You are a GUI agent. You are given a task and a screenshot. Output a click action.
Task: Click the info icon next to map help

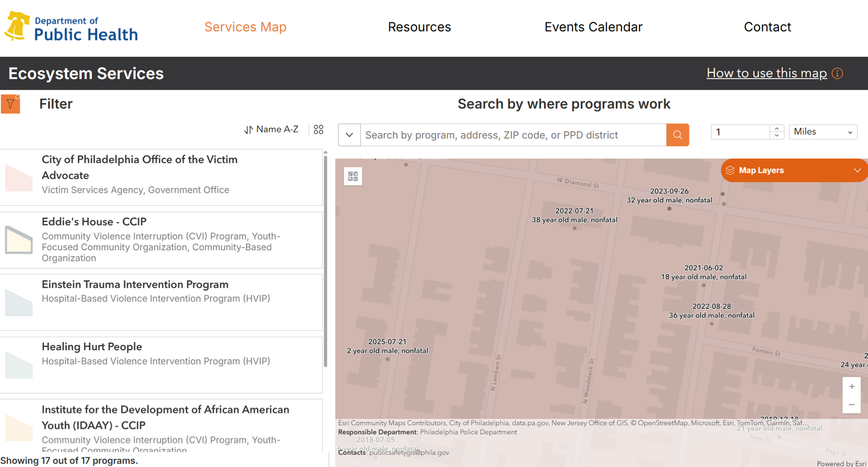(x=838, y=73)
